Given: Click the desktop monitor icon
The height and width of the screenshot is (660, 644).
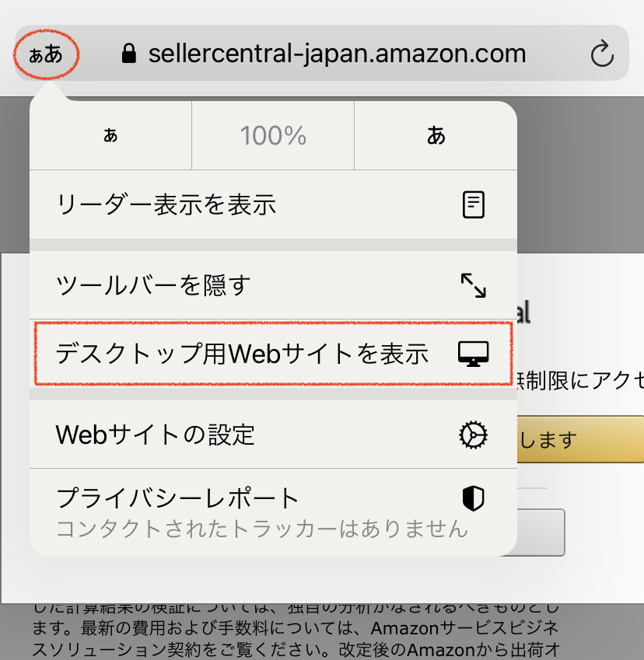Looking at the screenshot, I should (x=473, y=354).
